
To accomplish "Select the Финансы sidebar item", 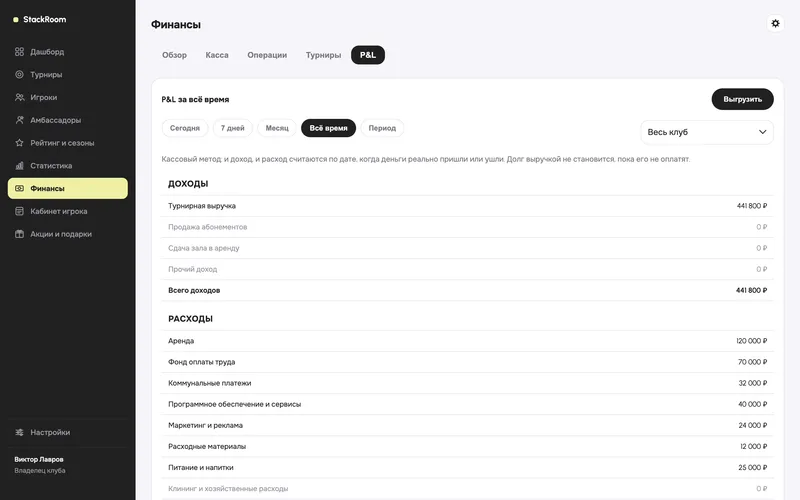I will pos(68,188).
